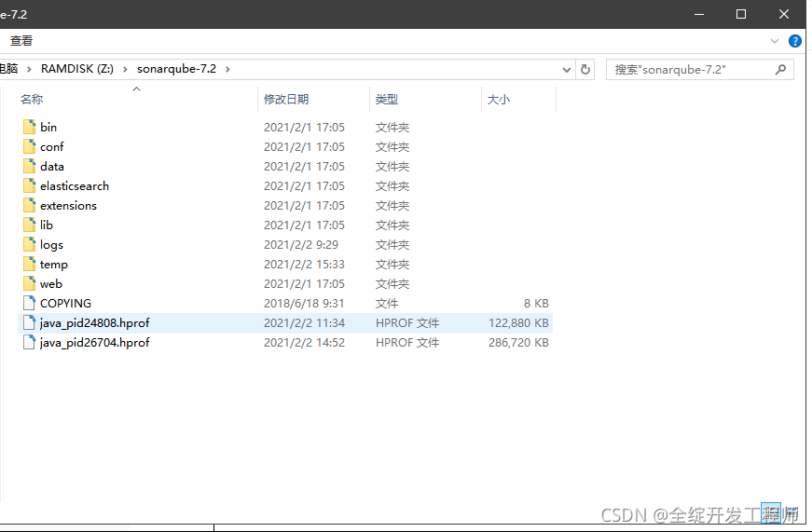This screenshot has width=812, height=532.
Task: Expand the breadcrumb arrow after RAMDISK (Z:)
Action: (x=125, y=69)
